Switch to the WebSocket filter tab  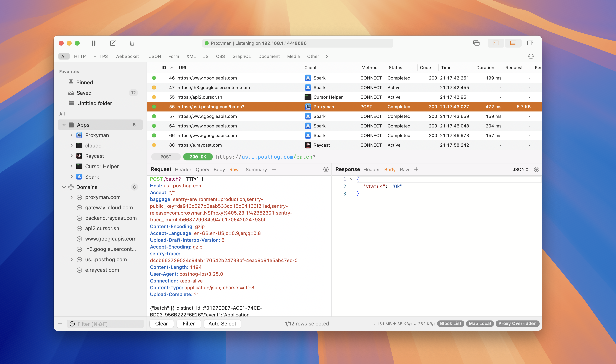click(x=127, y=56)
